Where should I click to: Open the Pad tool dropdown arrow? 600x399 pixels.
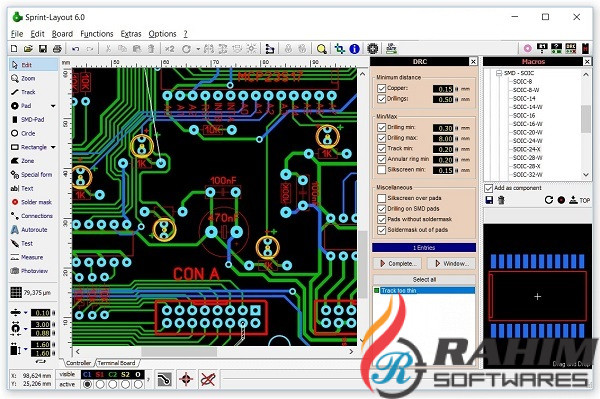pyautogui.click(x=53, y=106)
